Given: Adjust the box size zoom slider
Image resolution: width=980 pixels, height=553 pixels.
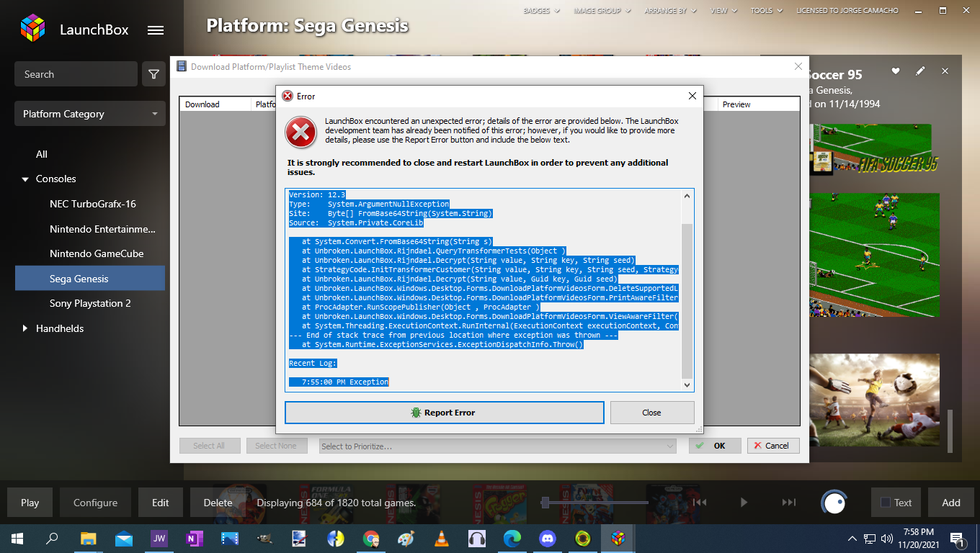Looking at the screenshot, I should tap(546, 503).
